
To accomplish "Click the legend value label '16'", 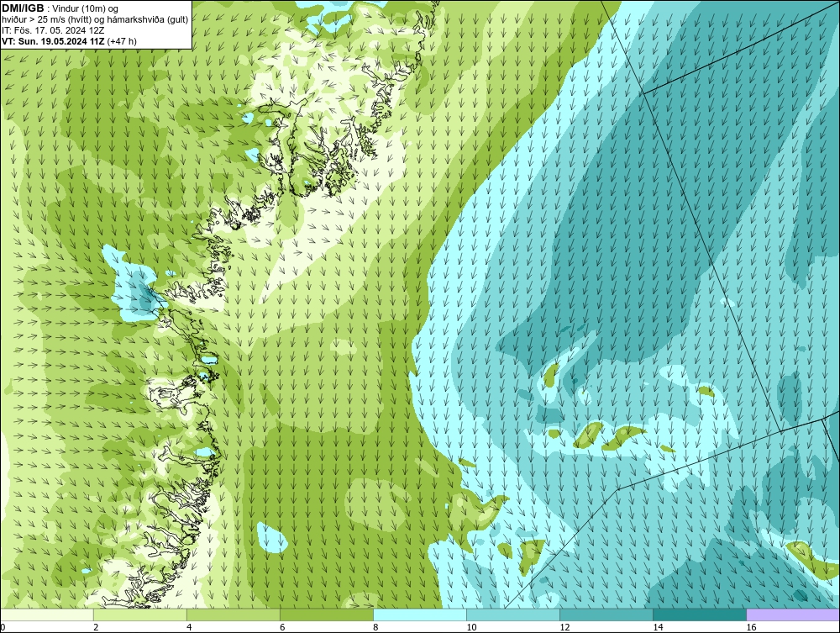I will coord(751,627).
